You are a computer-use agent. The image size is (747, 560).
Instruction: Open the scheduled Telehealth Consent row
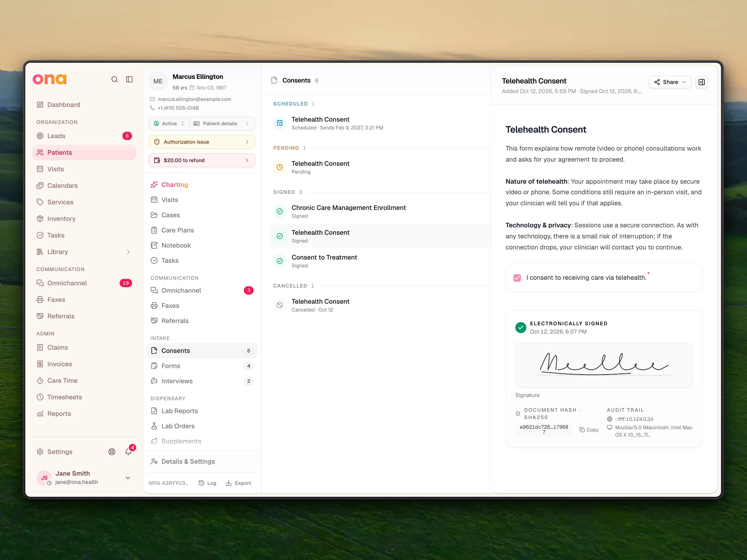(x=380, y=123)
